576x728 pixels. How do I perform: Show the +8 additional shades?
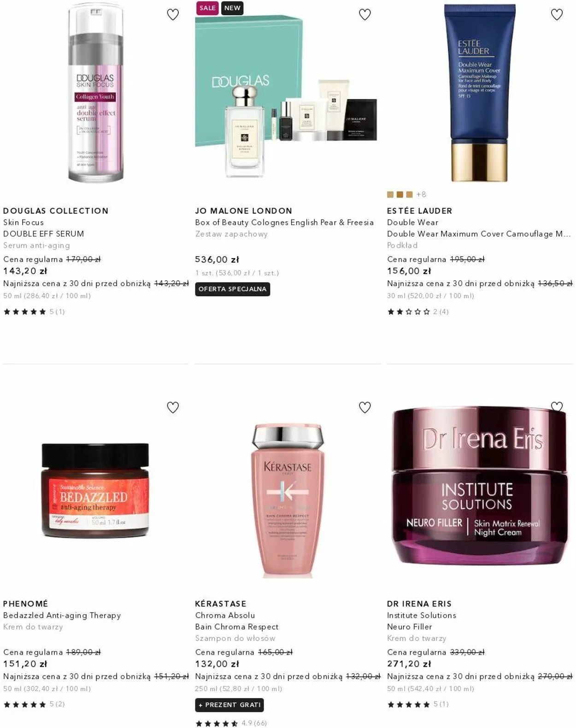[421, 194]
